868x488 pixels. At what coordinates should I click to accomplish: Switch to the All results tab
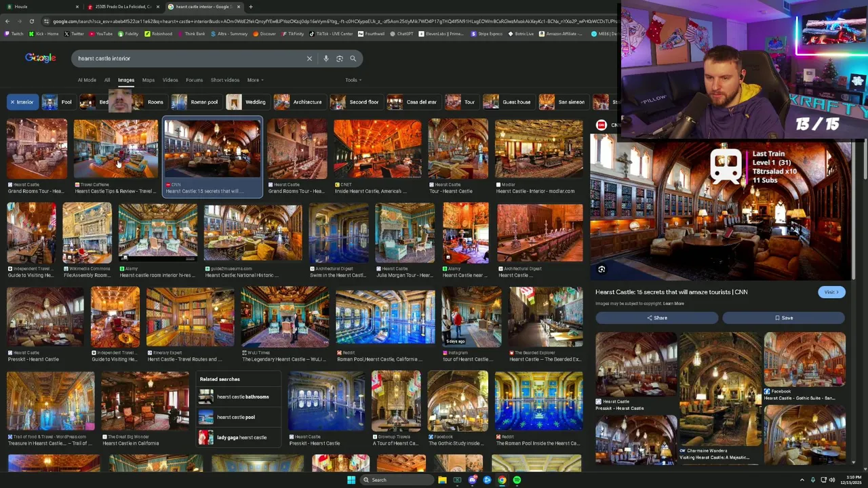tap(107, 80)
